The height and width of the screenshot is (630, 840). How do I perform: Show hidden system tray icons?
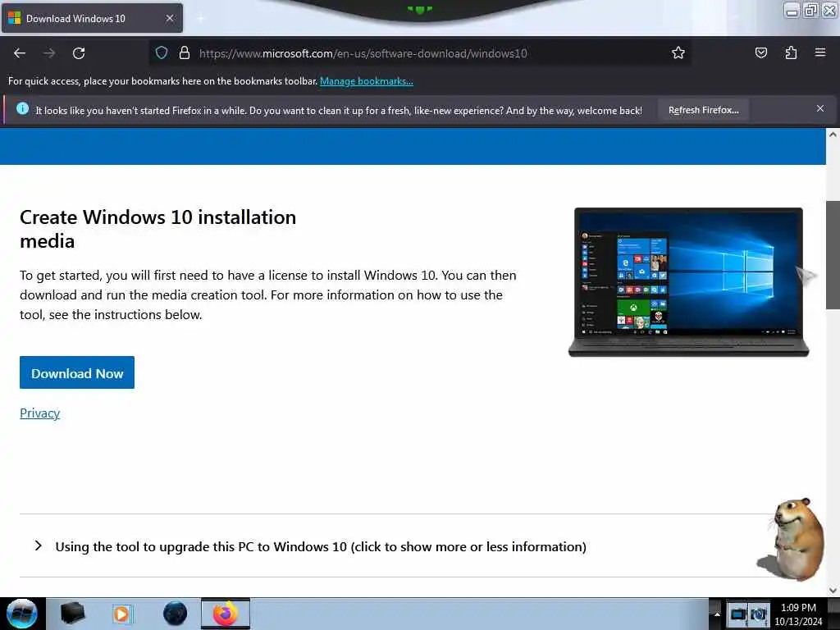click(x=717, y=614)
